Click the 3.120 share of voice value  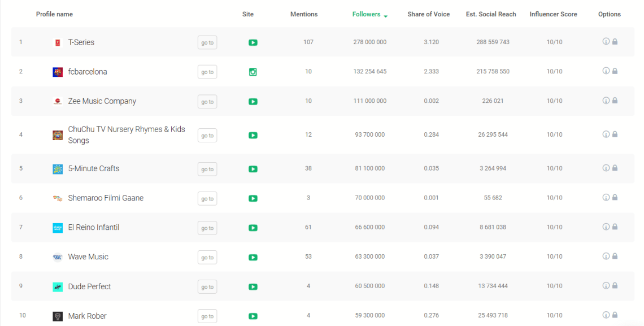pos(431,42)
